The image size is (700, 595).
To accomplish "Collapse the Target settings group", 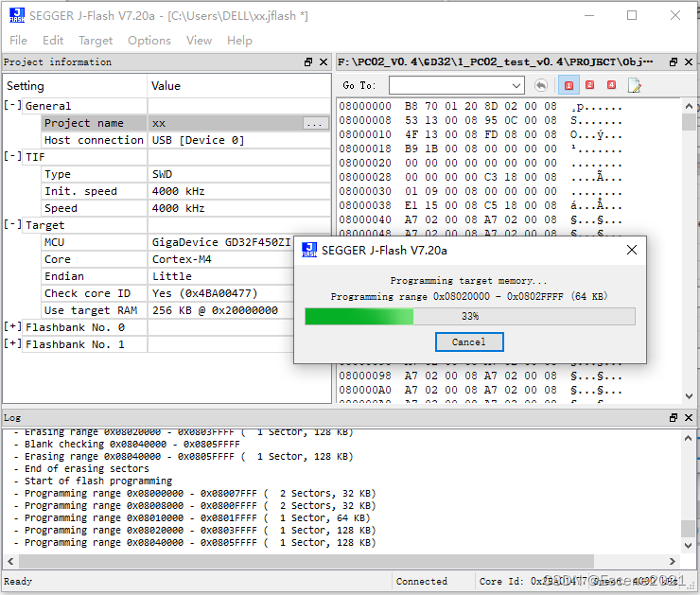I will click(12, 224).
